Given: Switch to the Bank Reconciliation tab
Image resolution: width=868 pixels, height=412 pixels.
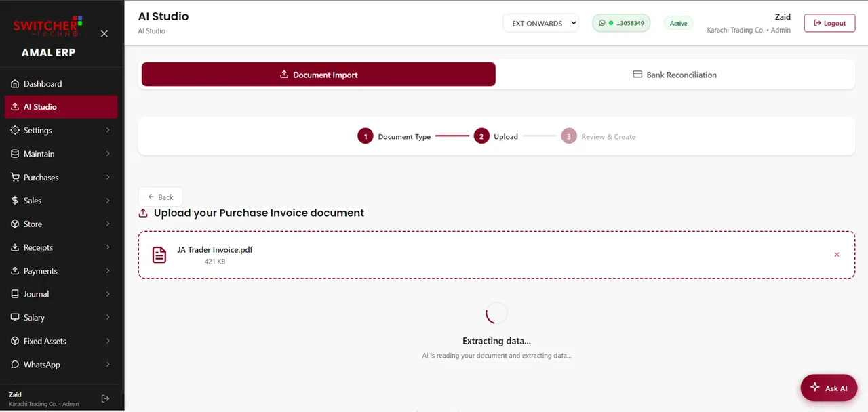Looking at the screenshot, I should click(675, 75).
